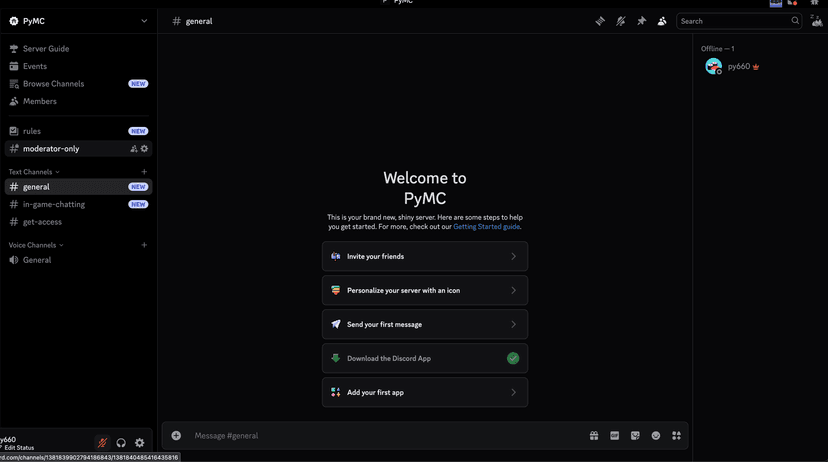Click Invite your friends
The width and height of the screenshot is (828, 462).
425,256
